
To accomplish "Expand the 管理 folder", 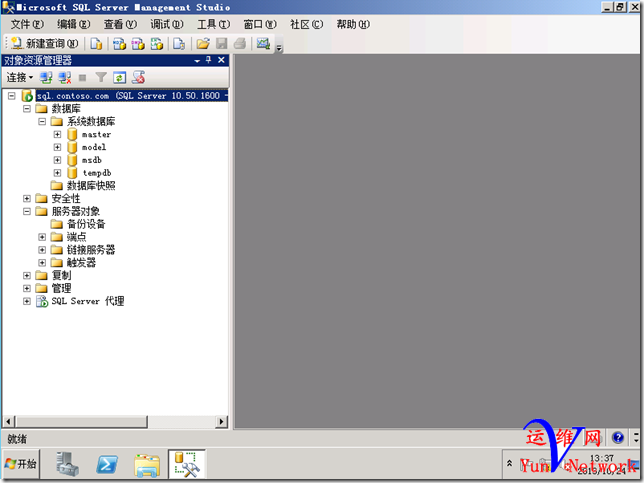I will pyautogui.click(x=27, y=288).
